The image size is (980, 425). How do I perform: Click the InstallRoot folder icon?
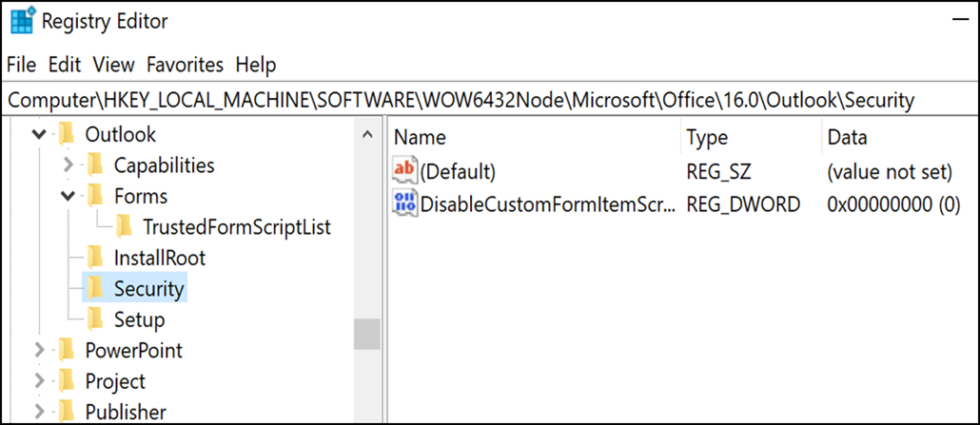pos(94,257)
